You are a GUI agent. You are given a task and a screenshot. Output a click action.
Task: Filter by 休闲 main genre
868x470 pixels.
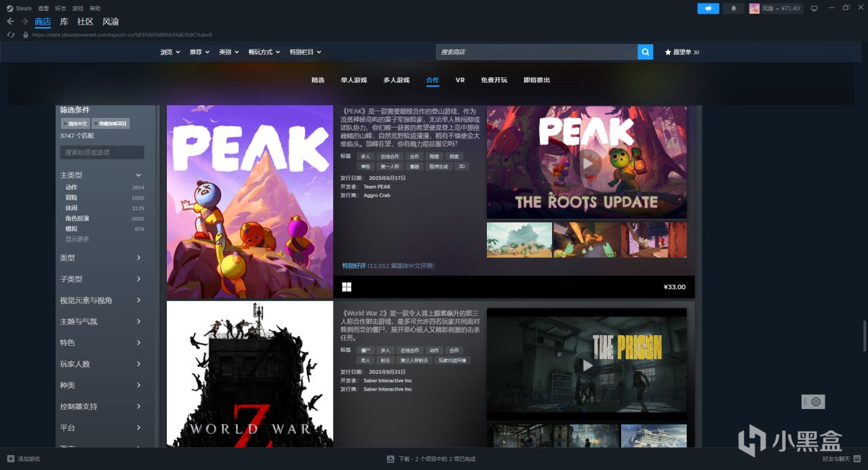pyautogui.click(x=104, y=208)
